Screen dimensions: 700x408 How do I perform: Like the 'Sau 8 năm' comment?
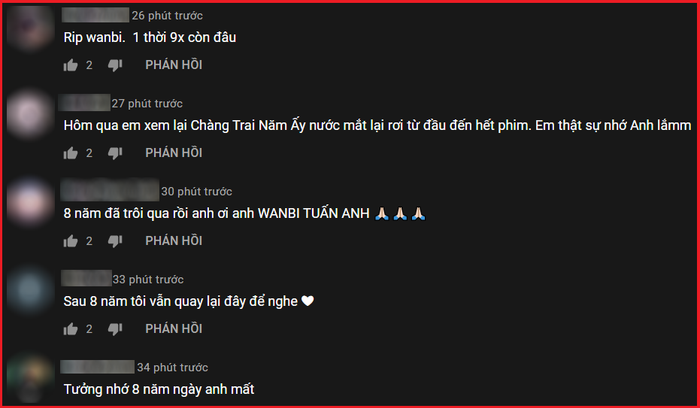(71, 329)
